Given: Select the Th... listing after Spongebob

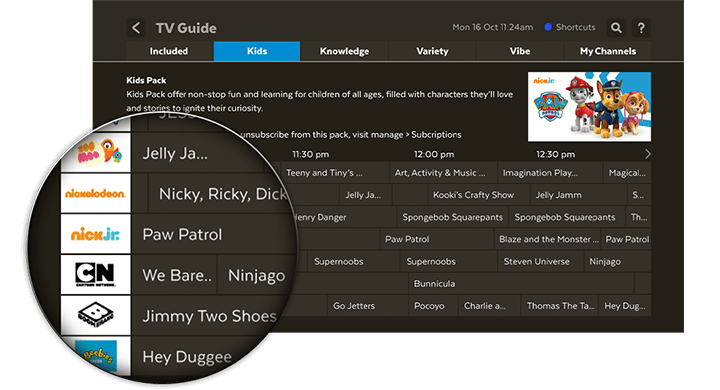Looking at the screenshot, I should tap(638, 217).
